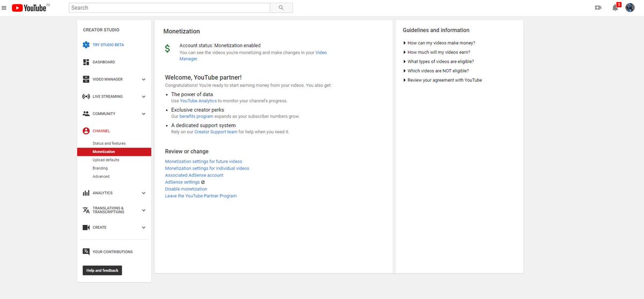Select the Monetization submenu item
This screenshot has height=299, width=644.
click(114, 152)
